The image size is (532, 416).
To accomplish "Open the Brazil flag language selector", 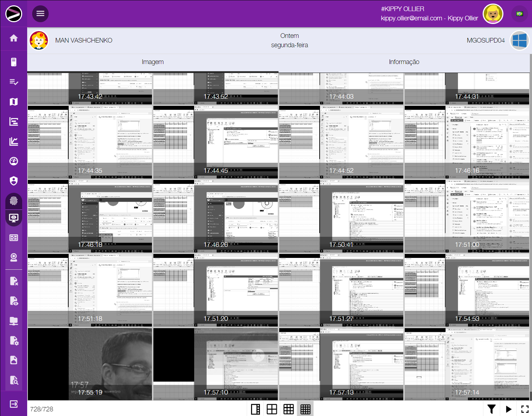I will pos(519,14).
